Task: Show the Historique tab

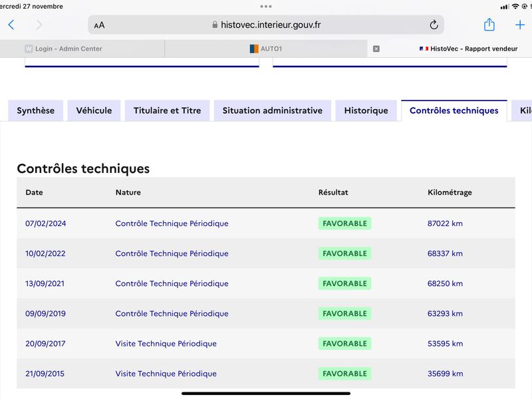Action: (366, 110)
